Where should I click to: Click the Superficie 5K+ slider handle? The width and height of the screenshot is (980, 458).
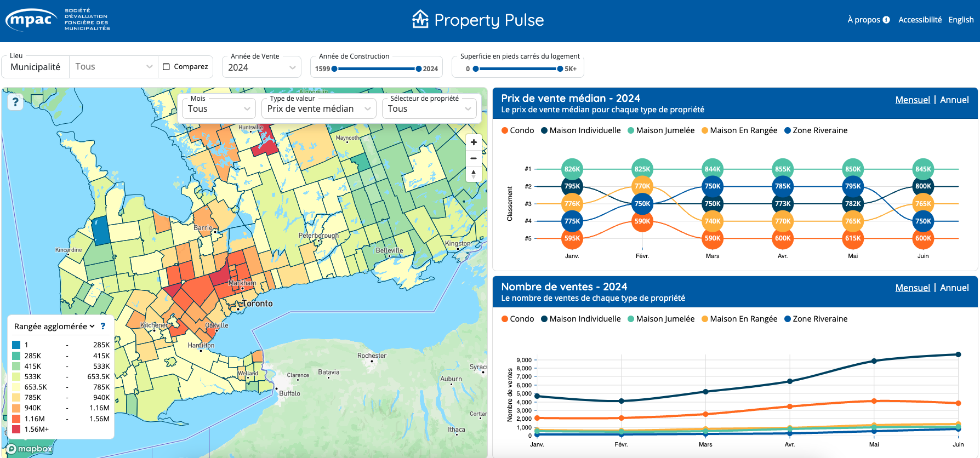[x=560, y=69]
